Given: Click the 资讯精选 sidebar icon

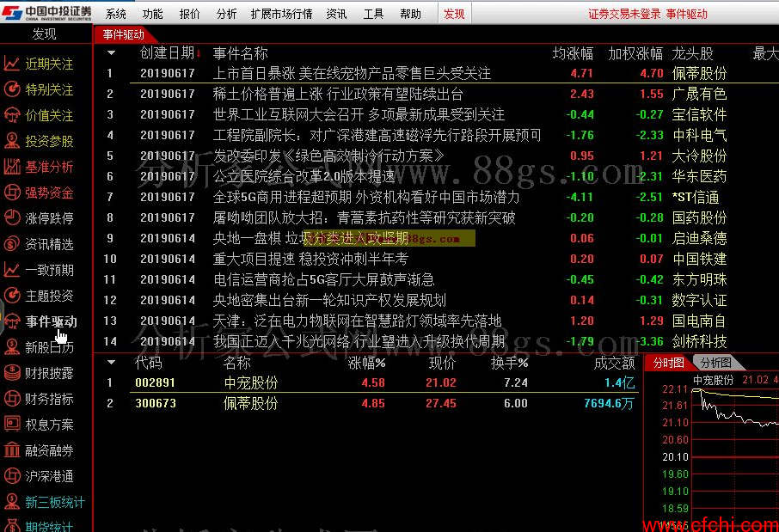Looking at the screenshot, I should pos(11,244).
